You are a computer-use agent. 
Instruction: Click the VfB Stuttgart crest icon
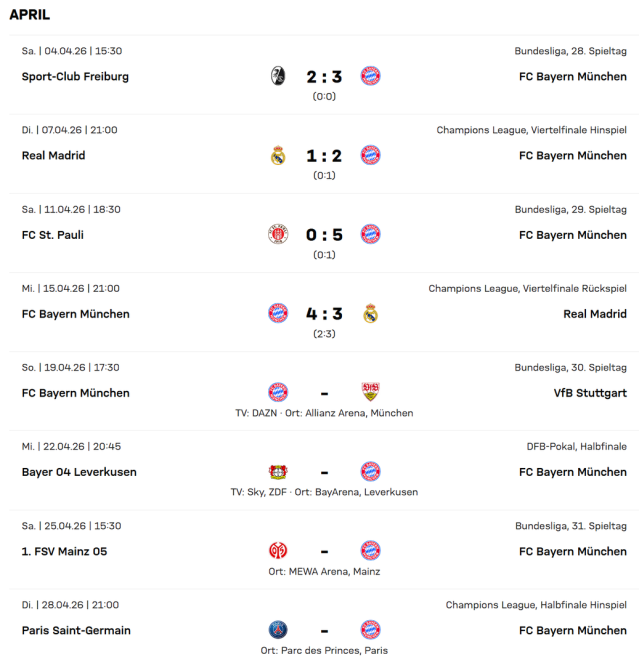click(370, 392)
